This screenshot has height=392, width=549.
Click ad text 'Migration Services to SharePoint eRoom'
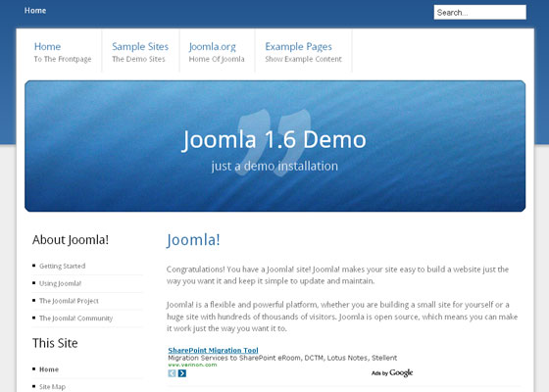[282, 358]
